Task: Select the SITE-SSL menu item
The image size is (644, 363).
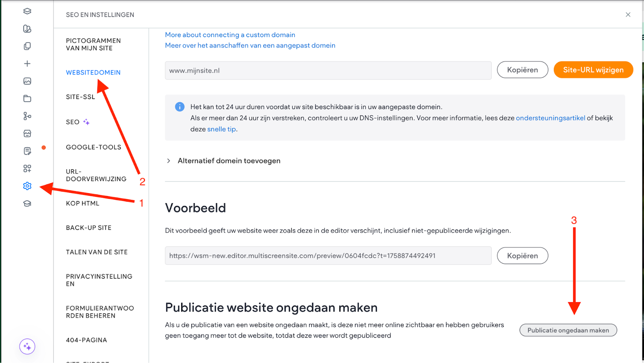Action: click(x=80, y=97)
